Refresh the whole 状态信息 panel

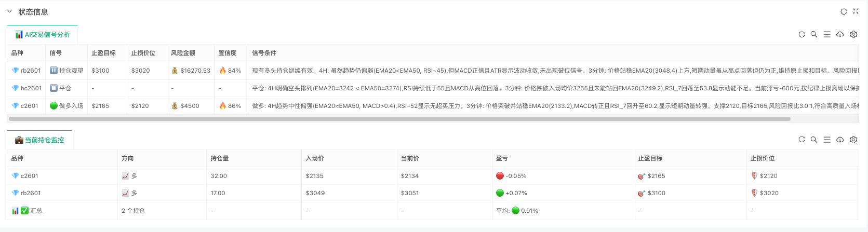tap(844, 11)
